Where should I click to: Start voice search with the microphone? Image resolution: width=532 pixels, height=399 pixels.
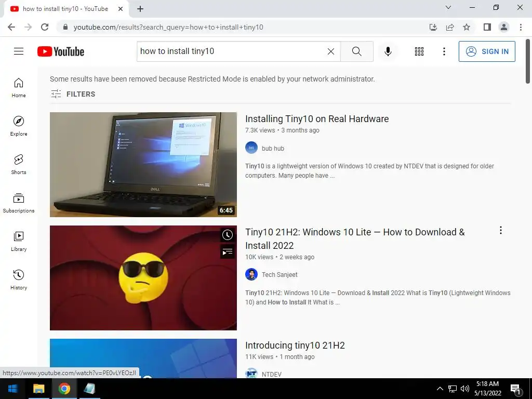(388, 51)
